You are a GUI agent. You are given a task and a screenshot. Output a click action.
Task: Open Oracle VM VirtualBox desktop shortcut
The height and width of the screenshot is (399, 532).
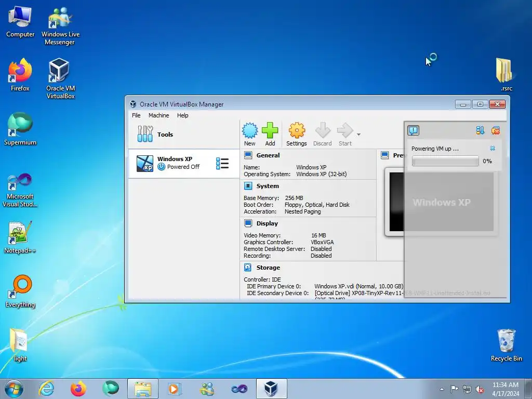point(60,79)
